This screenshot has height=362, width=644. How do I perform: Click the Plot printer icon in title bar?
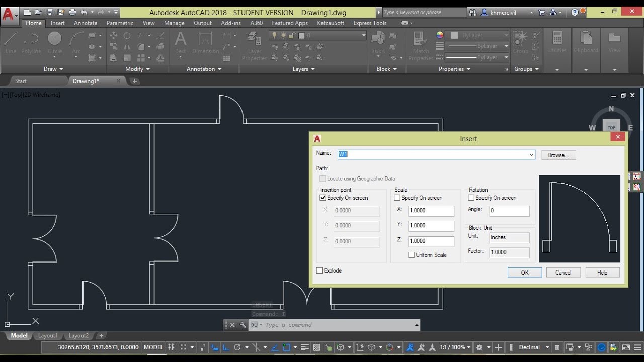tap(72, 12)
